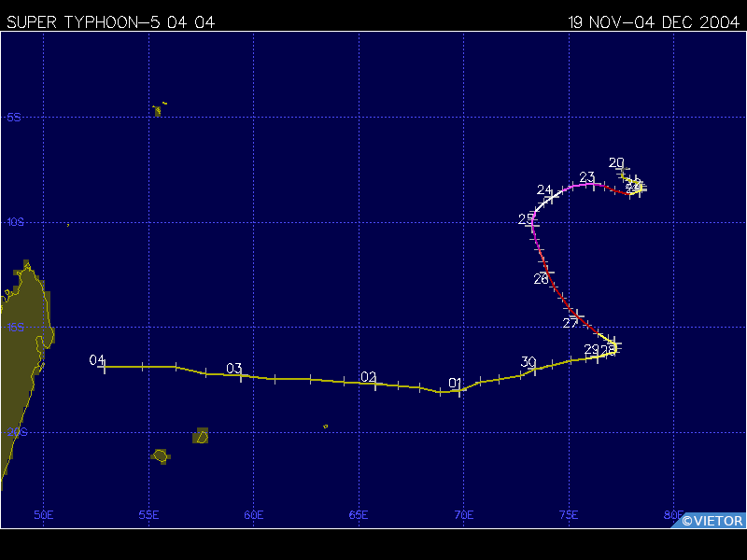The height and width of the screenshot is (560, 747).
Task: Click the 10S latitude label
Action: (x=13, y=222)
